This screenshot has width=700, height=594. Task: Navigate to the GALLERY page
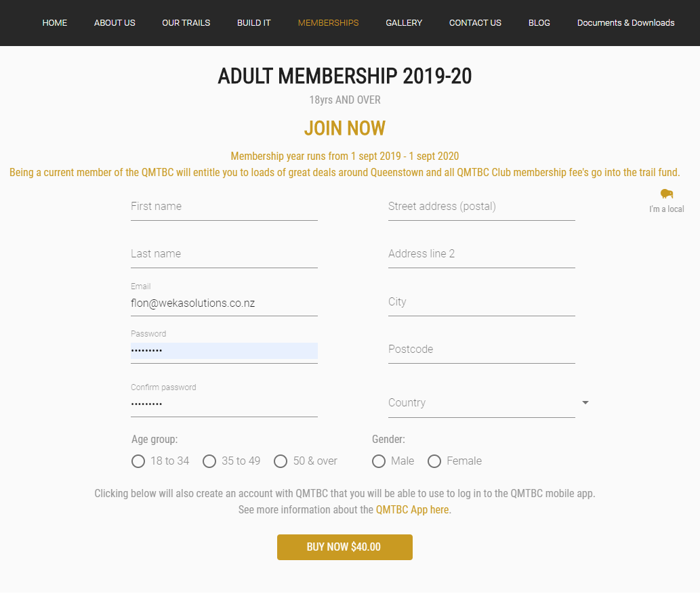coord(404,23)
